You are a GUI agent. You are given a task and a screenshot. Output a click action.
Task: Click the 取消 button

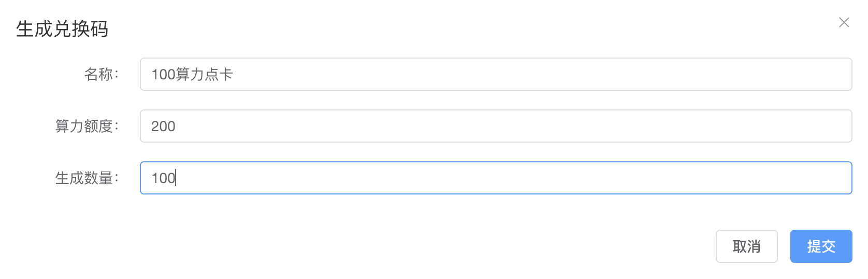[746, 246]
